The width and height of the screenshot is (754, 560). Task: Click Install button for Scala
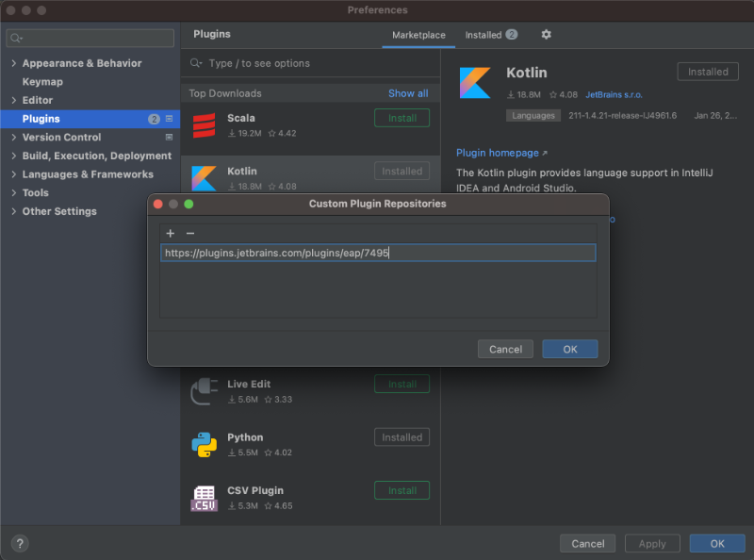[x=402, y=119]
